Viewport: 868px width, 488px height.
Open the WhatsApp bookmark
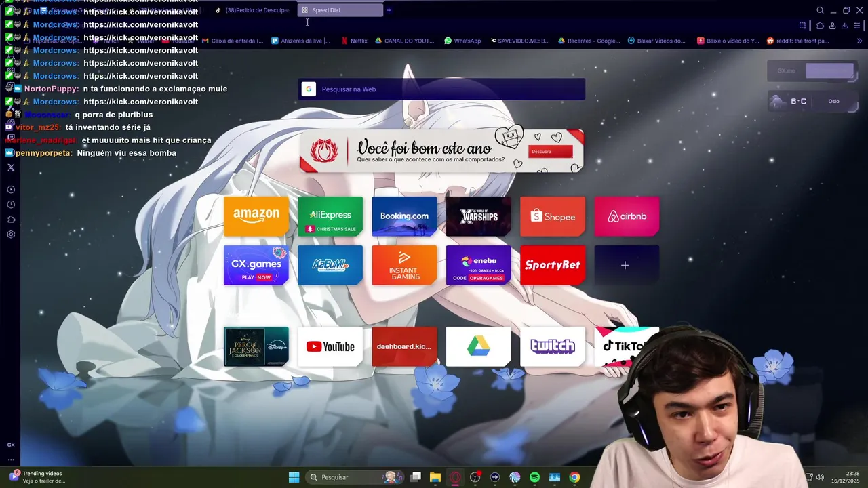point(462,41)
